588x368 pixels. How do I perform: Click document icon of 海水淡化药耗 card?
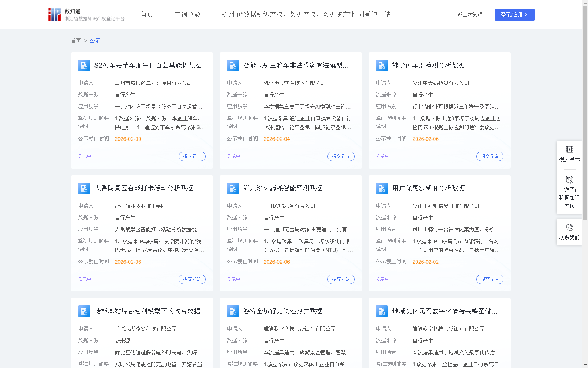click(233, 188)
